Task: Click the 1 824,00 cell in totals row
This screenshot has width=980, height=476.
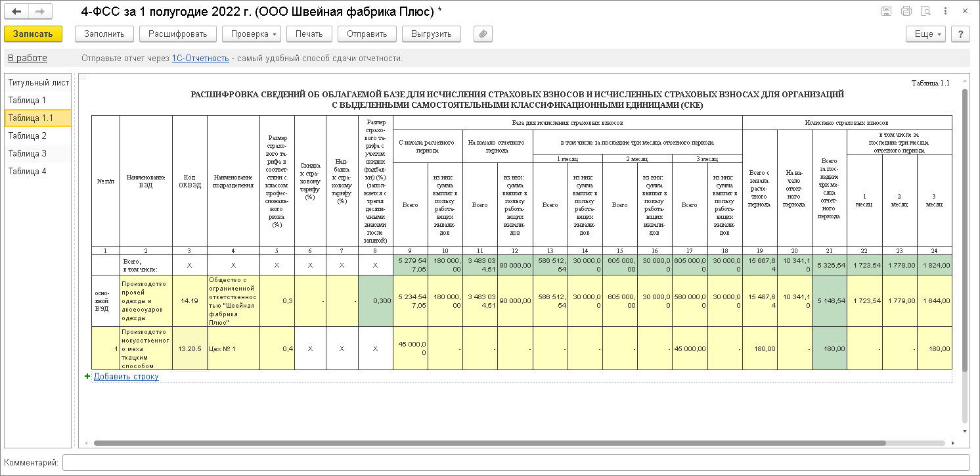Action: 934,264
